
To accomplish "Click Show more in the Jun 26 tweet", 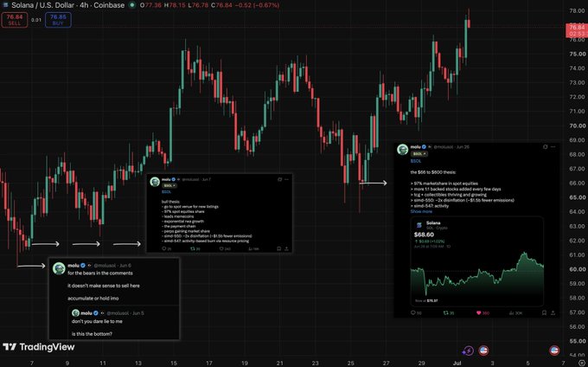I will click(x=421, y=211).
